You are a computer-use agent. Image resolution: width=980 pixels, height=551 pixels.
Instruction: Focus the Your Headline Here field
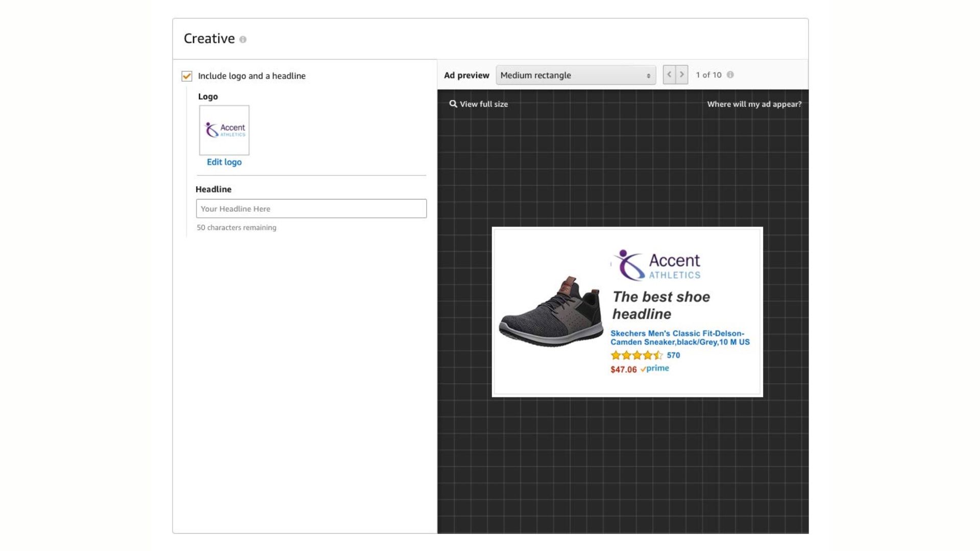pos(311,209)
